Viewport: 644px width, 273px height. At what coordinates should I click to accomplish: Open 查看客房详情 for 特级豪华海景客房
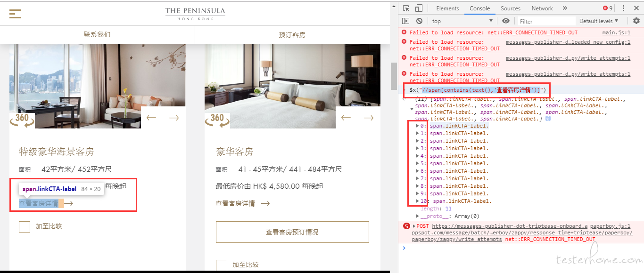[46, 204]
